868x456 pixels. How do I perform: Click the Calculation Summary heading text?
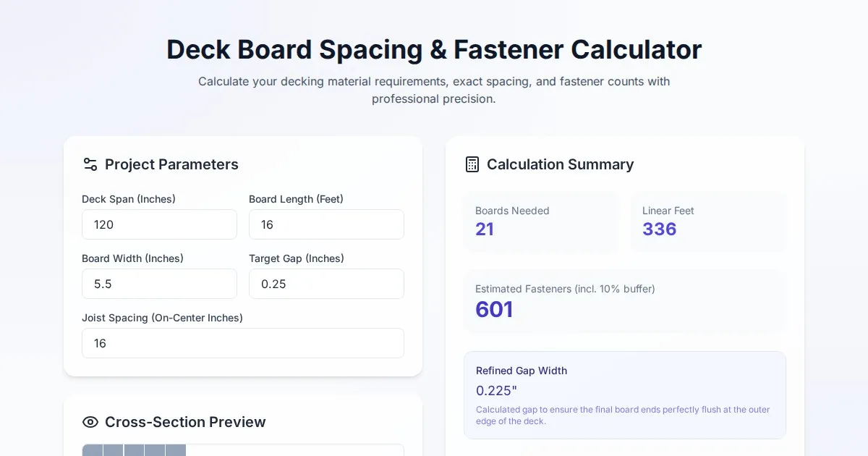(560, 164)
